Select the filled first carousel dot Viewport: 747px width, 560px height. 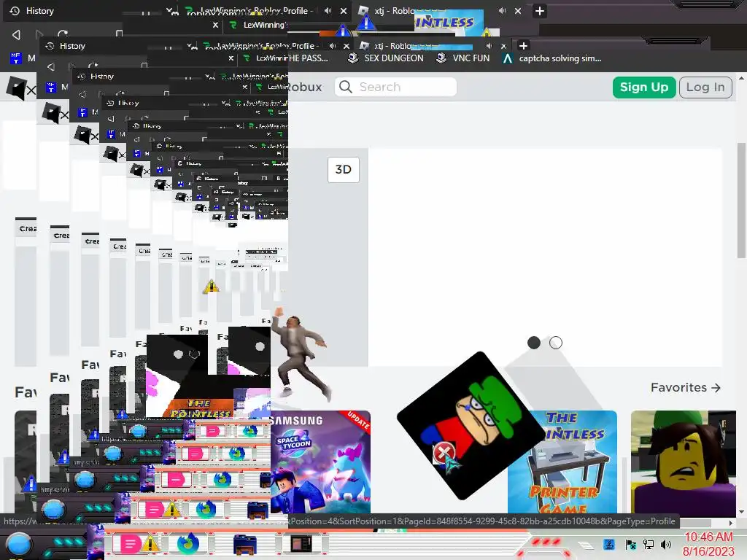pos(533,343)
